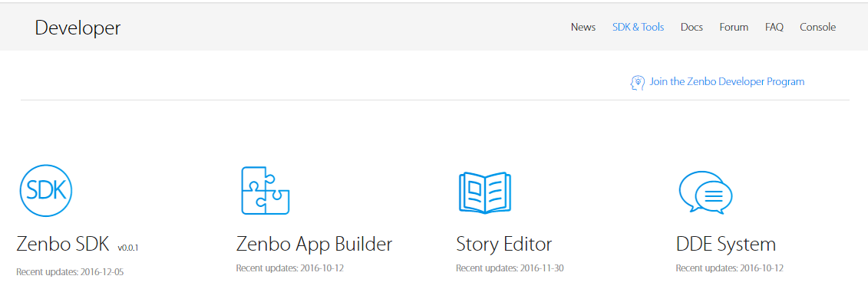Click the Zenbo SDK circle icon
Image resolution: width=868 pixels, height=289 pixels.
[x=46, y=191]
